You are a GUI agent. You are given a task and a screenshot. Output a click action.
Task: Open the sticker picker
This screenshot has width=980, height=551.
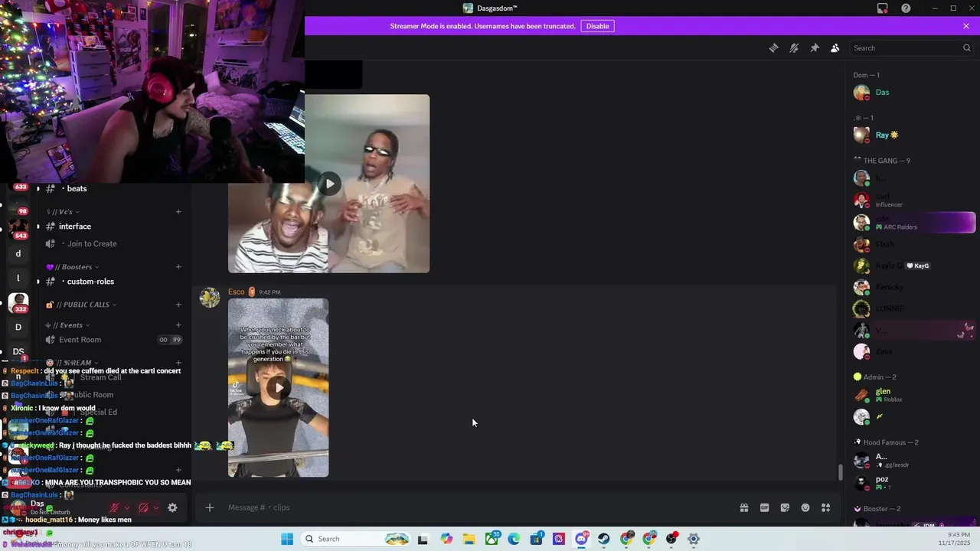[785, 507]
